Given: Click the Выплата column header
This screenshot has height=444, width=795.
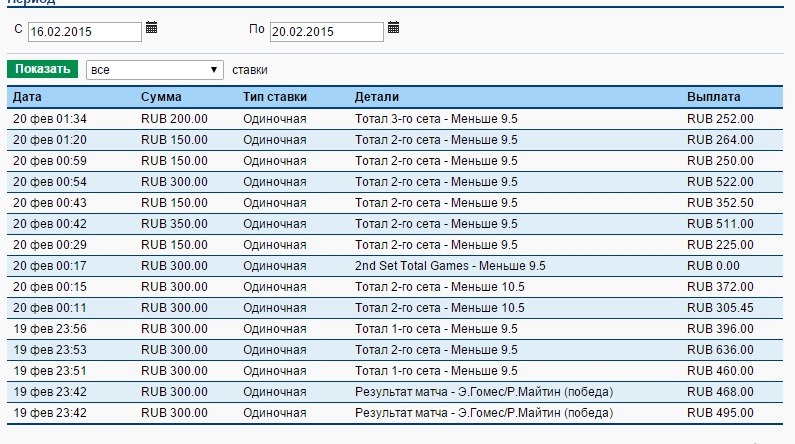Looking at the screenshot, I should pos(713,97).
